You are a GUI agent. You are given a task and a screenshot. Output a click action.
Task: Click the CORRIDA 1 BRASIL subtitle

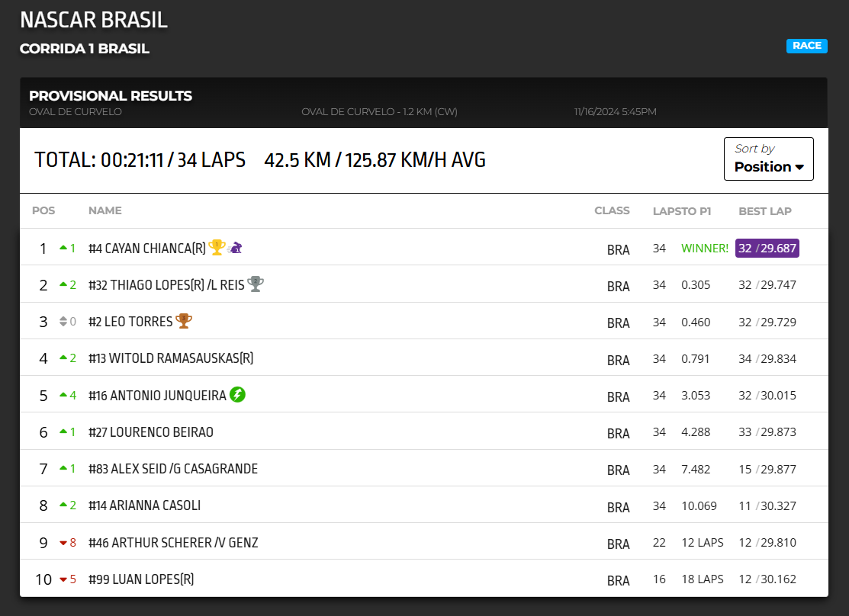click(85, 49)
